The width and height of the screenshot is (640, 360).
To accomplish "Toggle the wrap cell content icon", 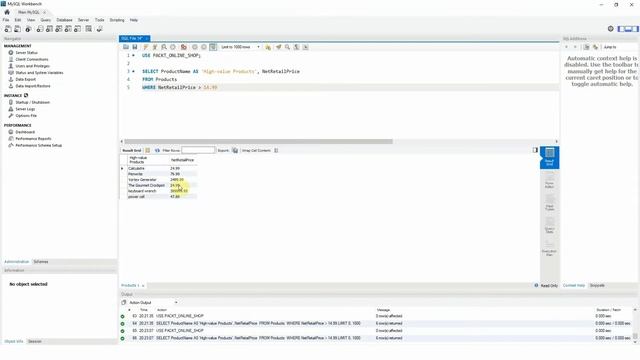I will click(x=276, y=151).
